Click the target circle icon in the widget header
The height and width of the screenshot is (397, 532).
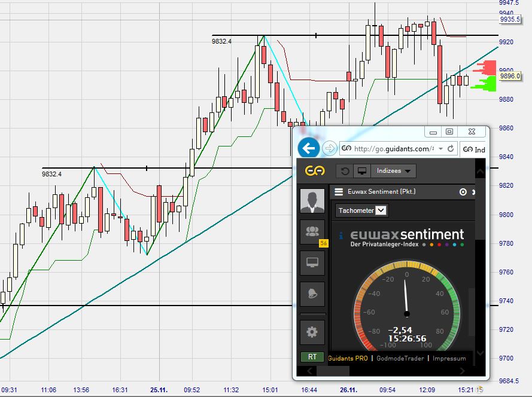[x=463, y=192]
